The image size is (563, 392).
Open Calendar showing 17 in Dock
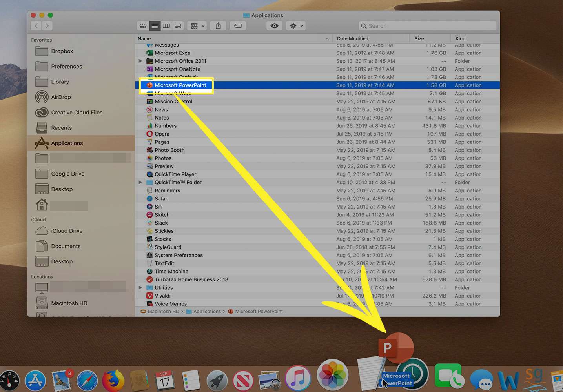pyautogui.click(x=165, y=380)
